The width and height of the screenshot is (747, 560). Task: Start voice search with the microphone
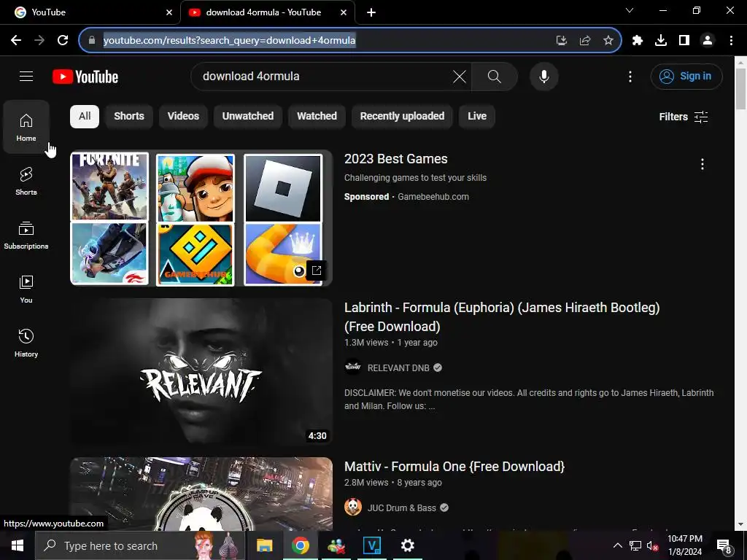tap(543, 76)
